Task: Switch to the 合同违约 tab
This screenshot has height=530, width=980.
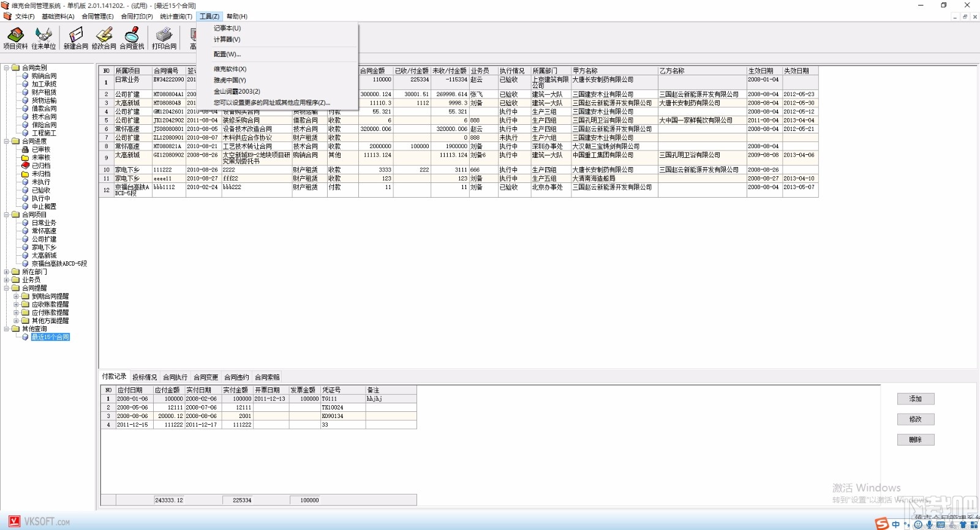Action: click(236, 378)
